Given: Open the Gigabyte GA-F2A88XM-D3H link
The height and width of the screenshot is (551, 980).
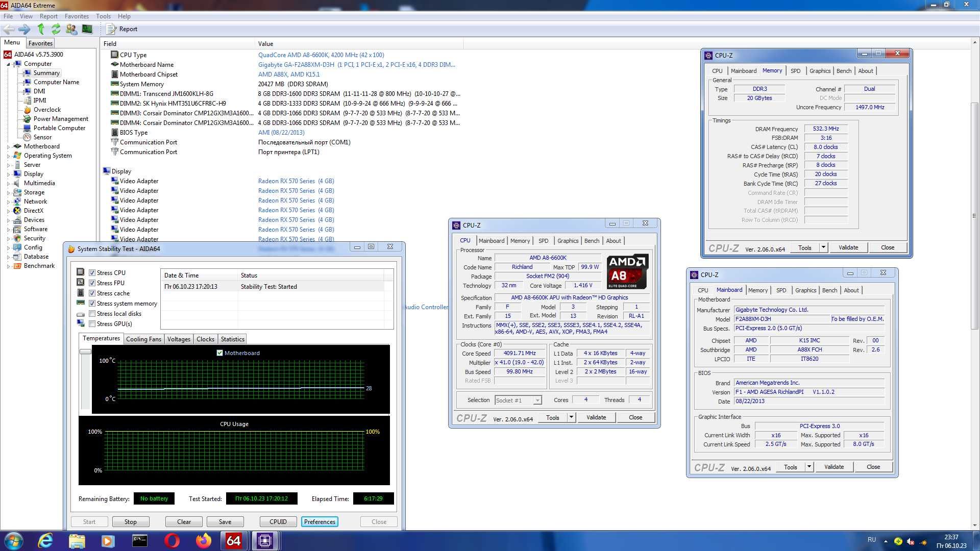Looking at the screenshot, I should pyautogui.click(x=356, y=64).
